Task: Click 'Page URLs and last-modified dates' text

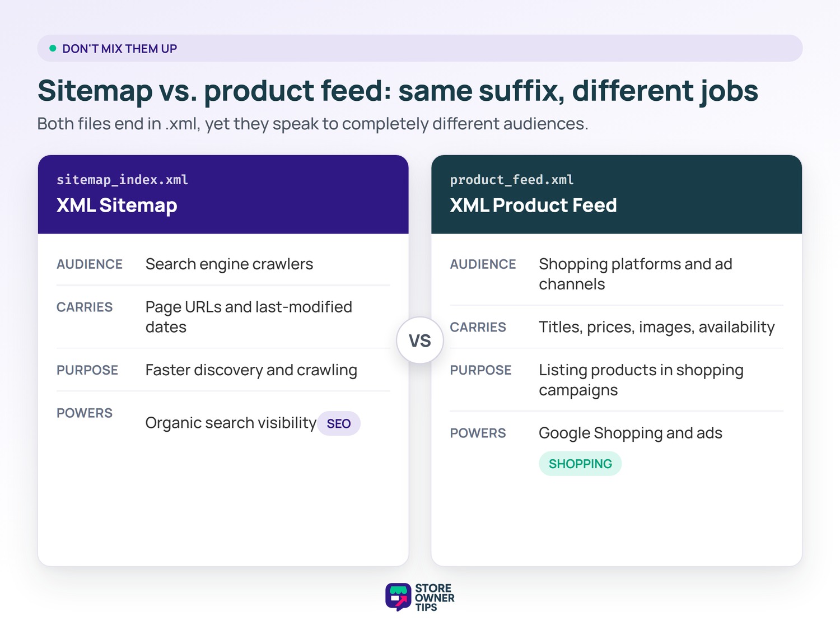Action: (x=249, y=317)
